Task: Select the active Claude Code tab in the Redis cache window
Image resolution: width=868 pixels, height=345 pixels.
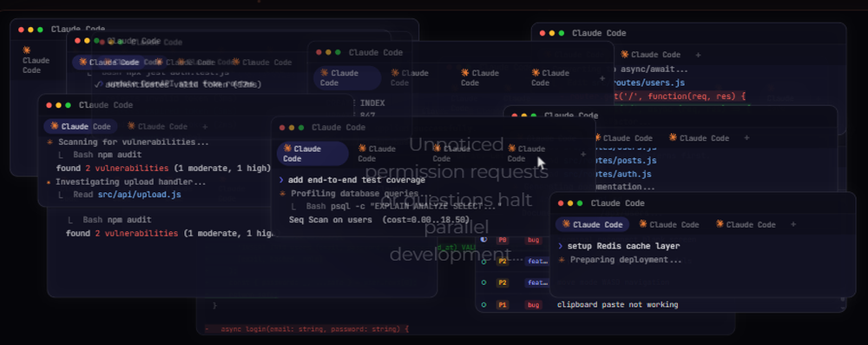Action: [x=592, y=224]
